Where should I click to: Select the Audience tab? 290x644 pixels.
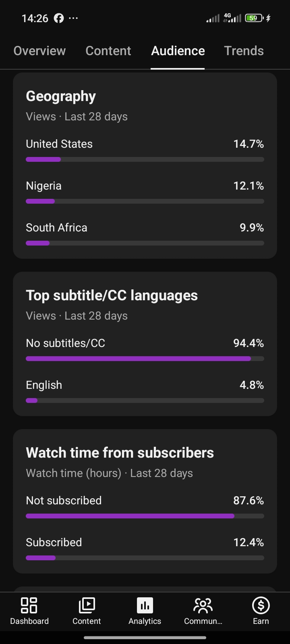pyautogui.click(x=178, y=51)
